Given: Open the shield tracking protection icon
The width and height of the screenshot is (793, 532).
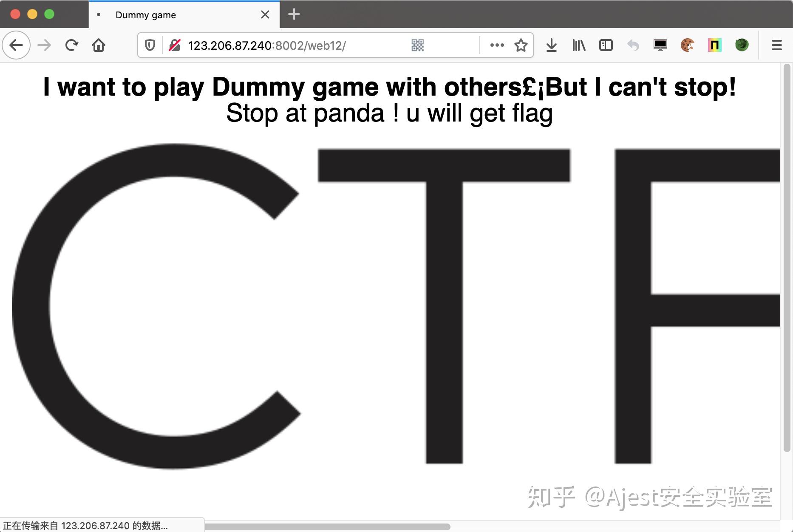Looking at the screenshot, I should tap(150, 45).
